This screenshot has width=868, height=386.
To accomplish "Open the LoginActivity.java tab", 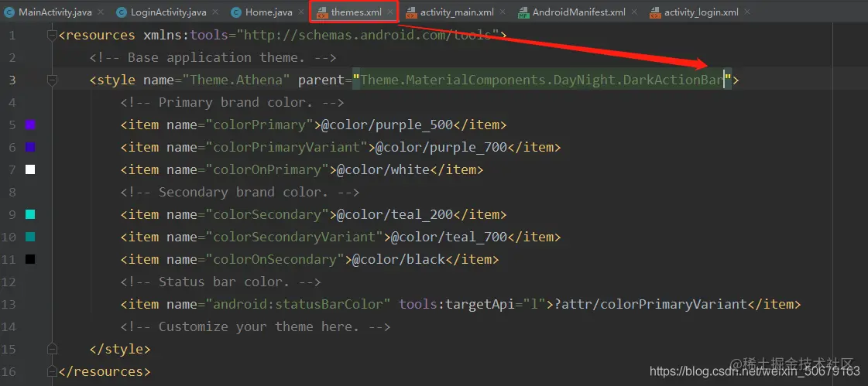I will pos(168,12).
